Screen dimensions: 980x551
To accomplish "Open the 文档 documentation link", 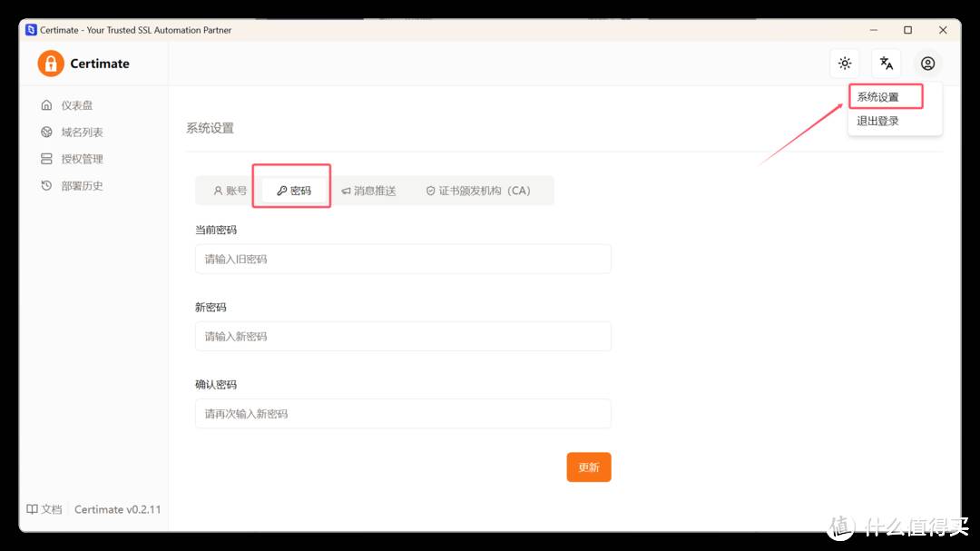I will 44,509.
